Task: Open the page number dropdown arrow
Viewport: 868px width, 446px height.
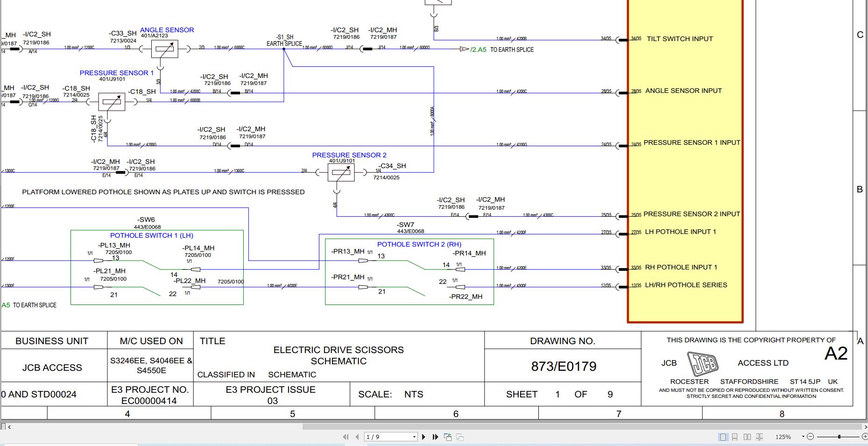Action: [414, 437]
